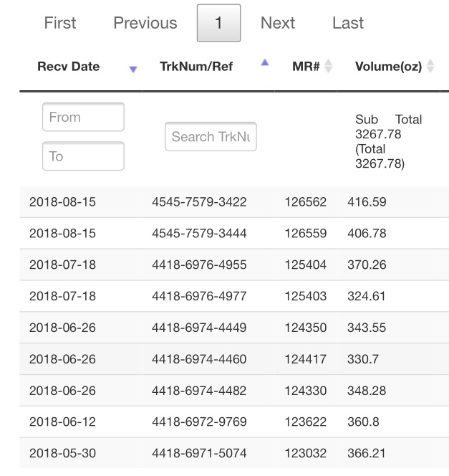Click the From date field
The image size is (449, 476).
click(83, 117)
